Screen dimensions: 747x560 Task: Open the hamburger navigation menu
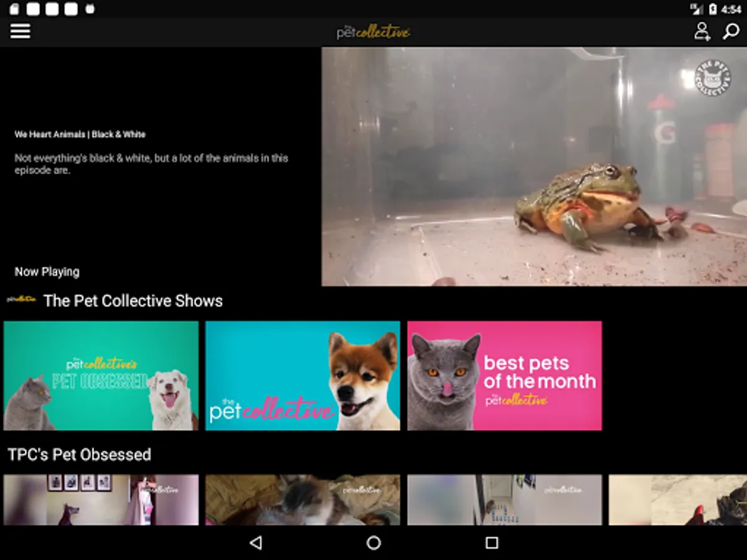pyautogui.click(x=20, y=31)
